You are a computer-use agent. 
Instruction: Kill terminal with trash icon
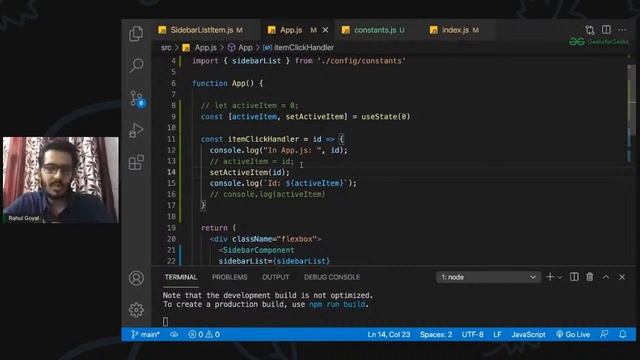(590, 277)
